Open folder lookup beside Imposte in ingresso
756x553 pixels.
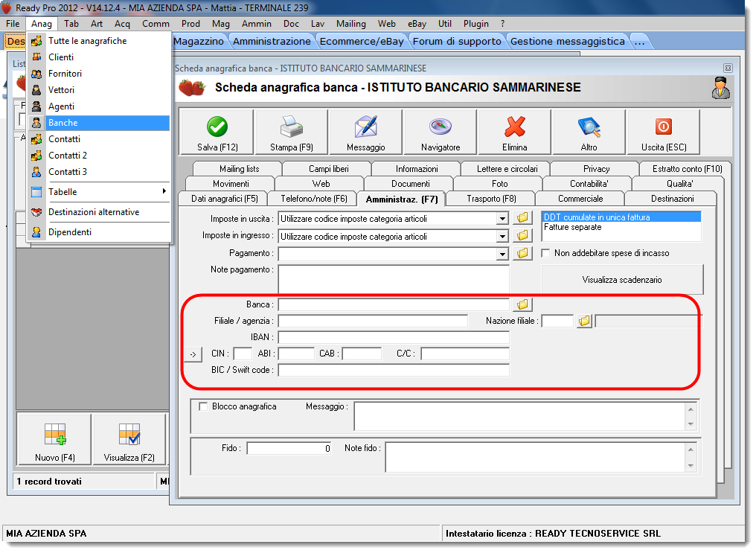click(522, 236)
